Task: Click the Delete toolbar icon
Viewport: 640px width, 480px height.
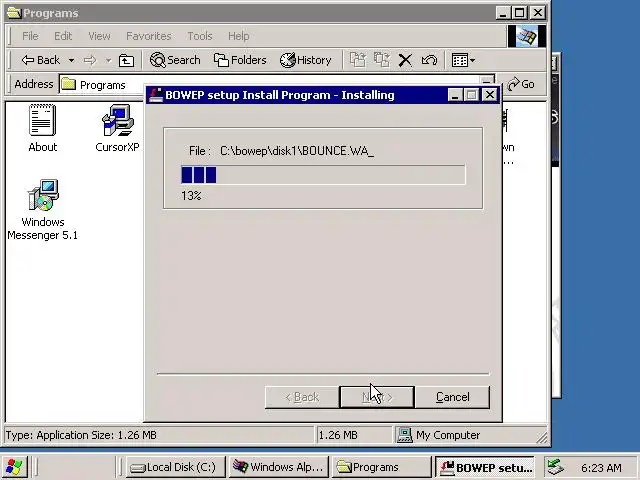Action: 405,60
